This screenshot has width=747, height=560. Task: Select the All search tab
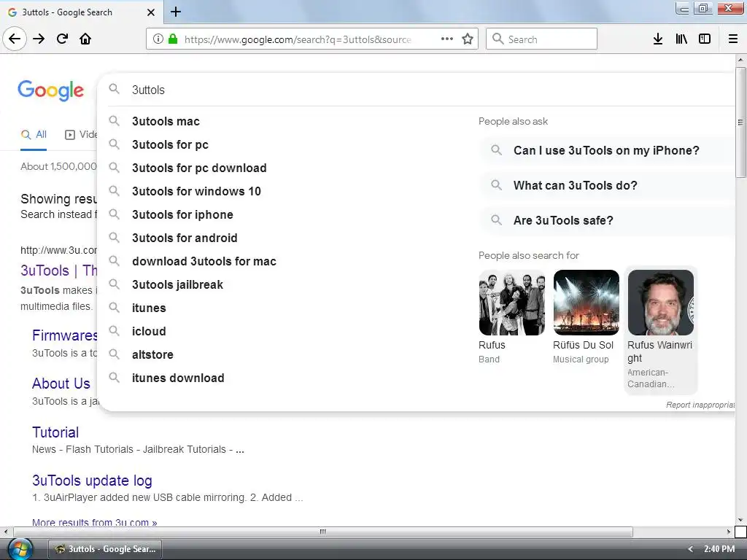coord(34,135)
